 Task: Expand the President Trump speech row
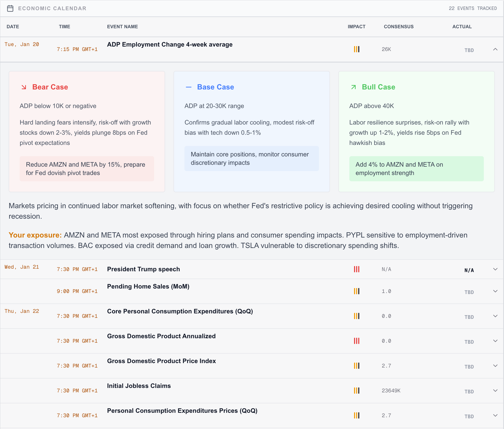(495, 269)
